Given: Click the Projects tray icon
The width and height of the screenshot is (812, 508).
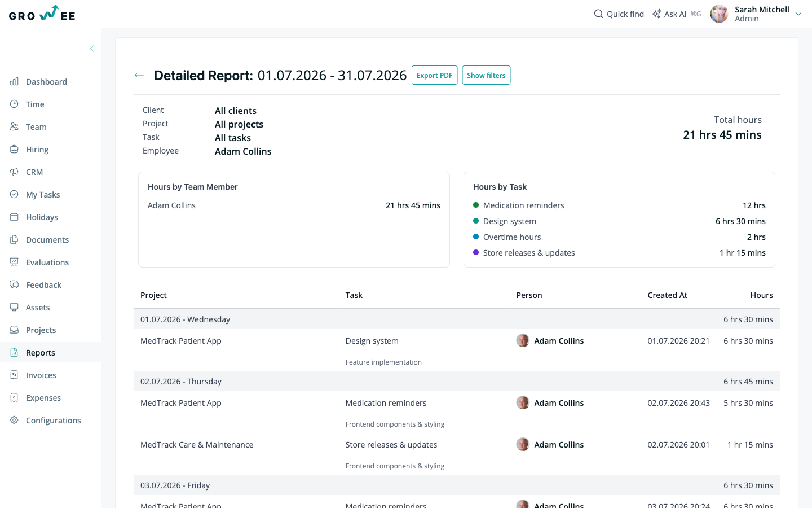Looking at the screenshot, I should (x=14, y=330).
